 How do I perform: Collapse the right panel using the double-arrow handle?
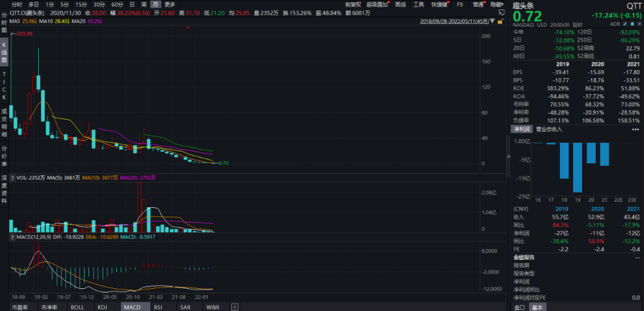click(509, 156)
